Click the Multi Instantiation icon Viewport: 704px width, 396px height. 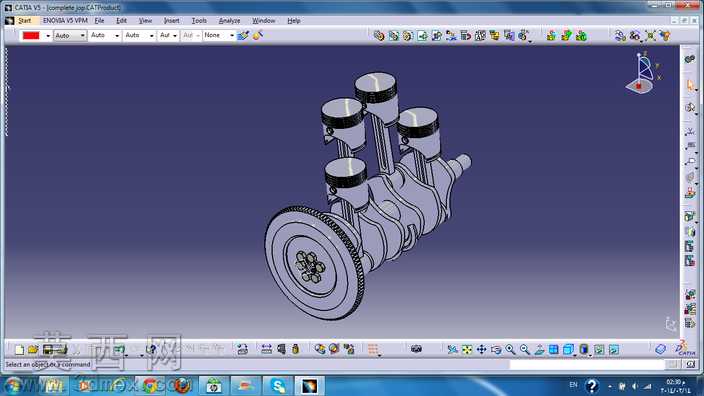[x=523, y=35]
